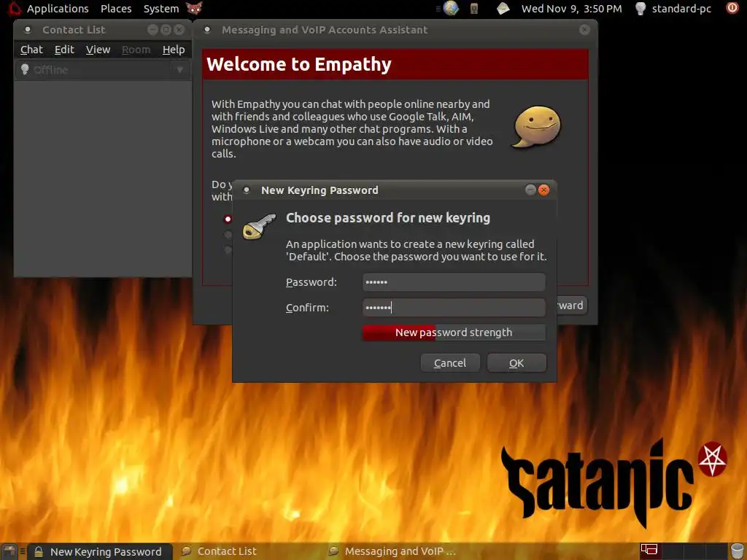Click the partially hidden Forward button
The image size is (747, 560).
[x=572, y=306]
